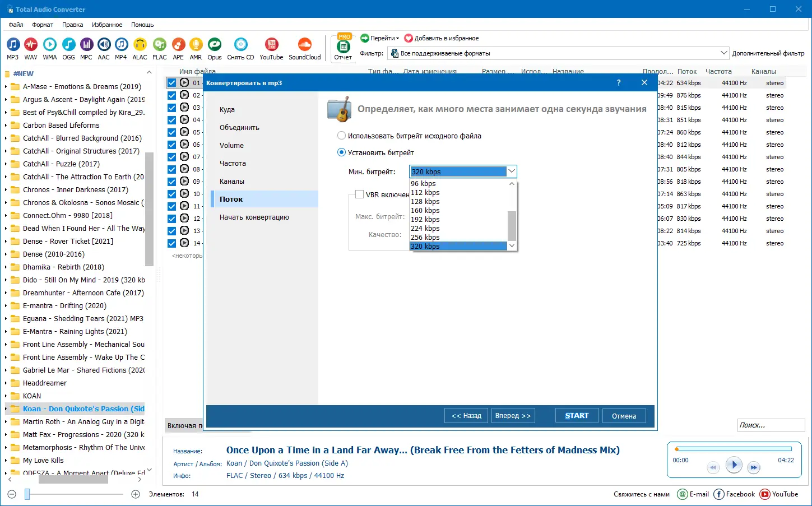Image resolution: width=812 pixels, height=506 pixels.
Task: Uncheck the checkbox for track 14
Action: click(x=172, y=243)
